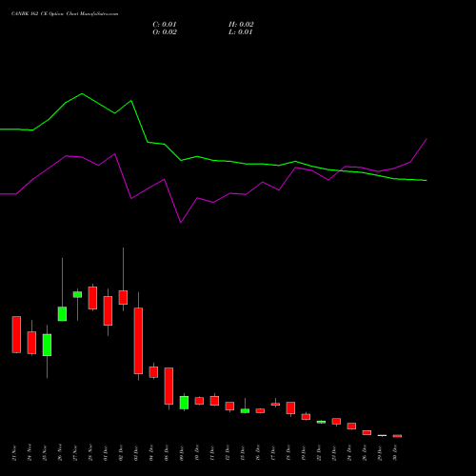Click the "30 Dec" date axis label

pos(395,453)
